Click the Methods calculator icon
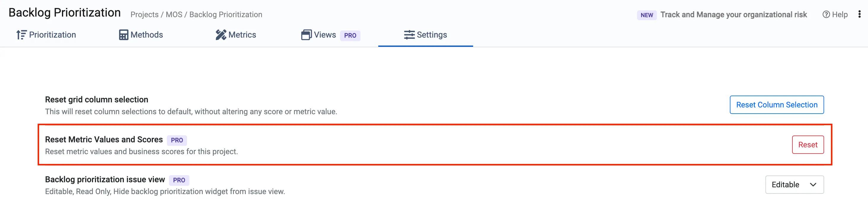 point(123,35)
